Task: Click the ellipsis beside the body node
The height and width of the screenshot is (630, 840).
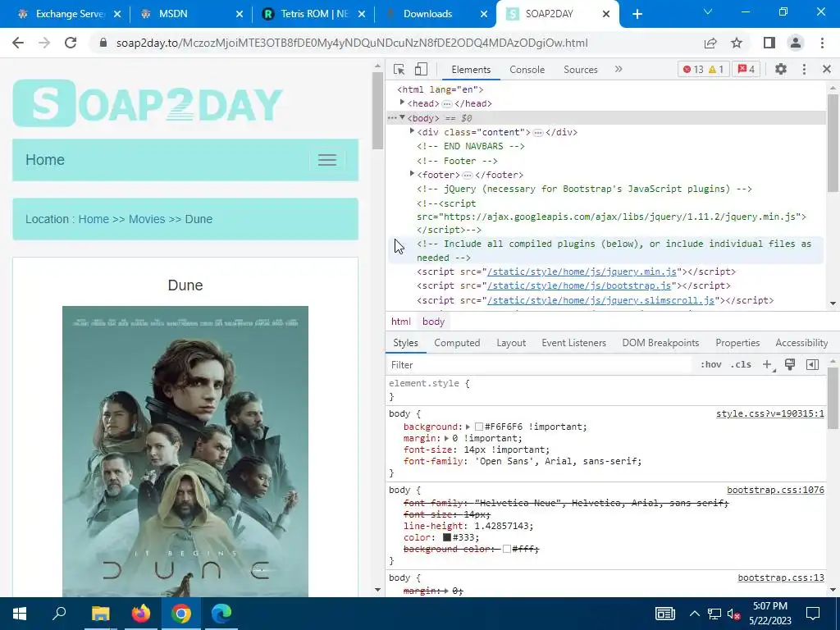Action: (x=392, y=118)
